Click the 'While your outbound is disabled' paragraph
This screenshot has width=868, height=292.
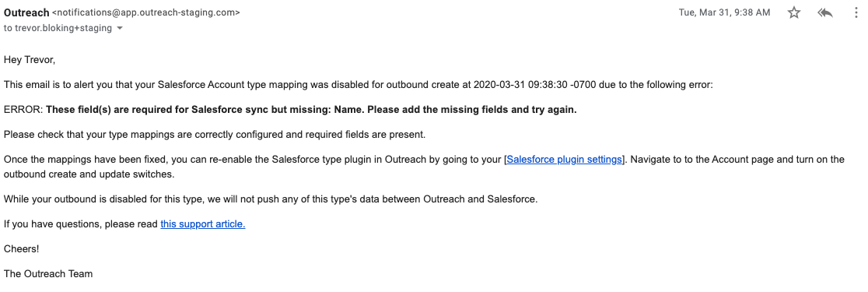(270, 199)
